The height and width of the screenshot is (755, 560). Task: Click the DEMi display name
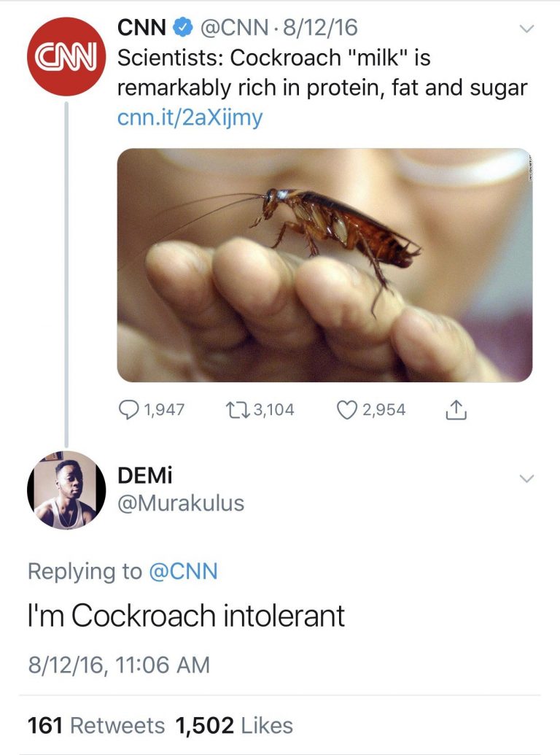tap(146, 476)
